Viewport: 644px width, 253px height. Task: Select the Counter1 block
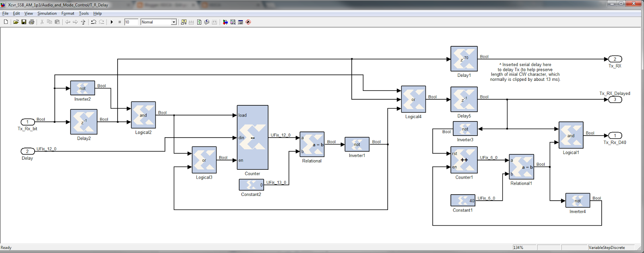(x=464, y=160)
